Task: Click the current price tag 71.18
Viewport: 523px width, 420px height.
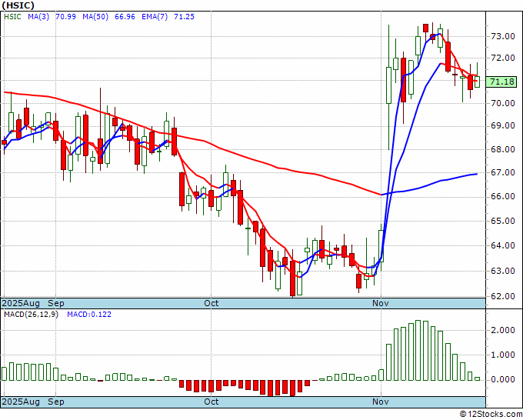Action: 501,82
